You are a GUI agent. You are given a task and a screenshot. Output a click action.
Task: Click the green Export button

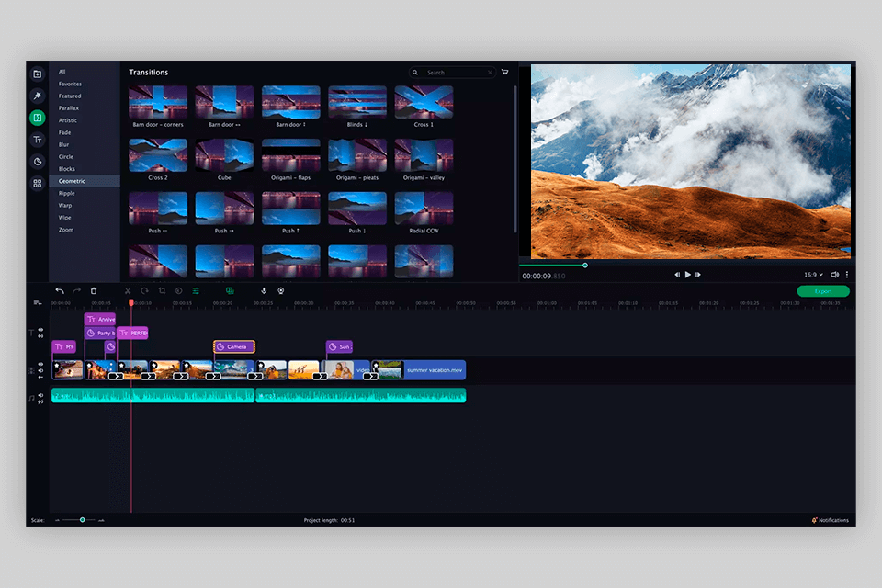point(823,291)
